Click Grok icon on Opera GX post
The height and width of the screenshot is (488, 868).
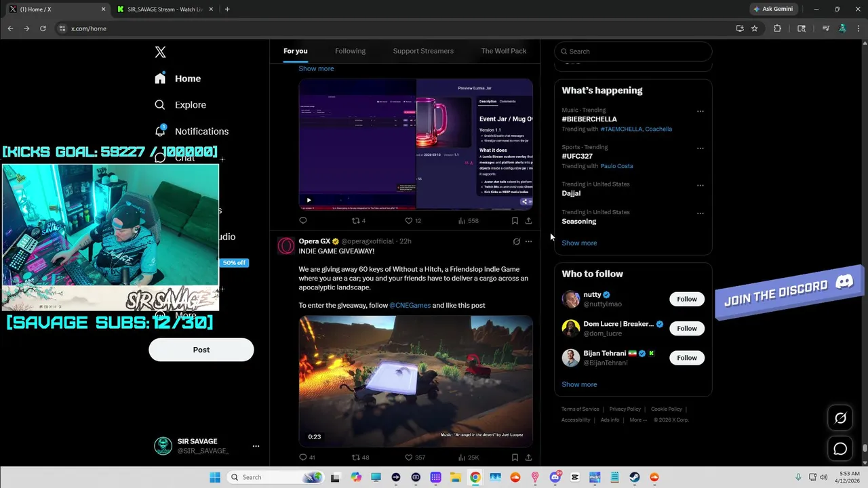[x=516, y=241]
